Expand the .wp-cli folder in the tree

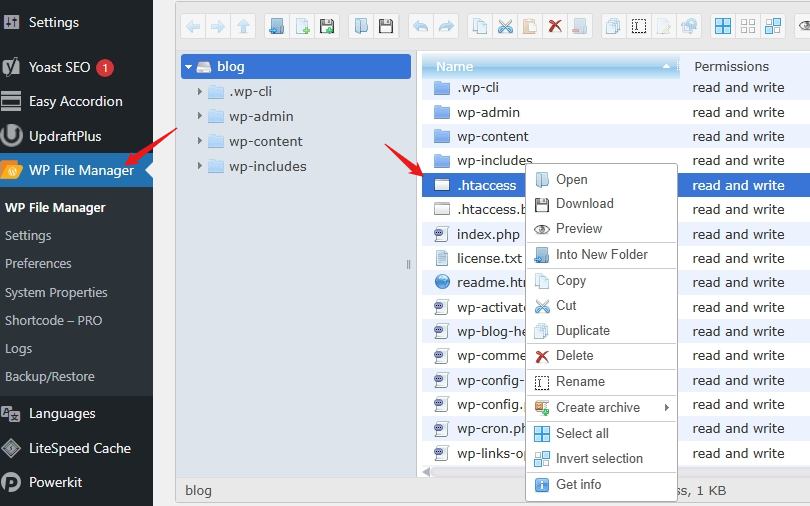pos(199,91)
